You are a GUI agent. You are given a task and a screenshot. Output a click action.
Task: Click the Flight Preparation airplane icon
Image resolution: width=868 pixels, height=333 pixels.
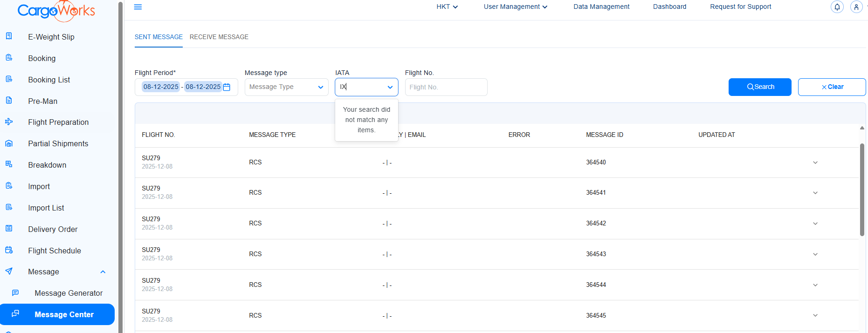coord(9,122)
